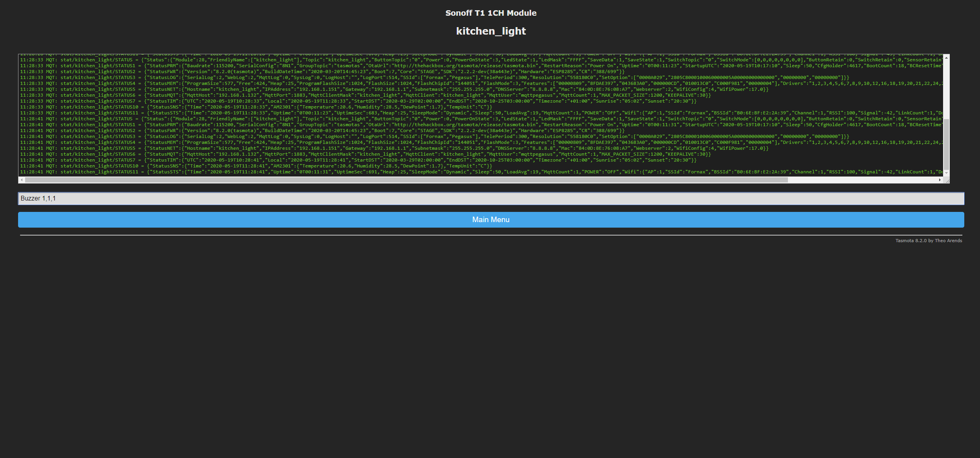Click the 11:28:33 STATUS10 AM2301 temperature log line

coord(256,107)
